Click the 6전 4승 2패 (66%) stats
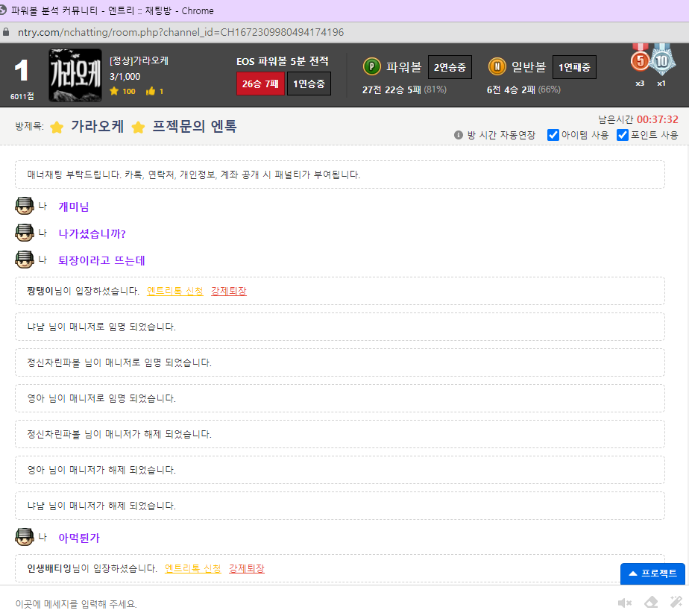This screenshot has width=689, height=616. tap(523, 89)
